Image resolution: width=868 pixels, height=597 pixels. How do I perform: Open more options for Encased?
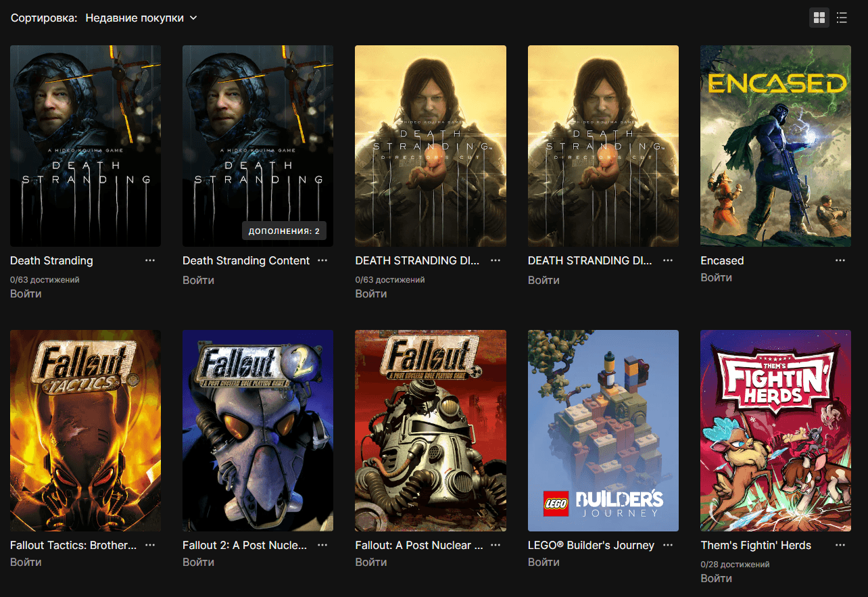click(840, 260)
